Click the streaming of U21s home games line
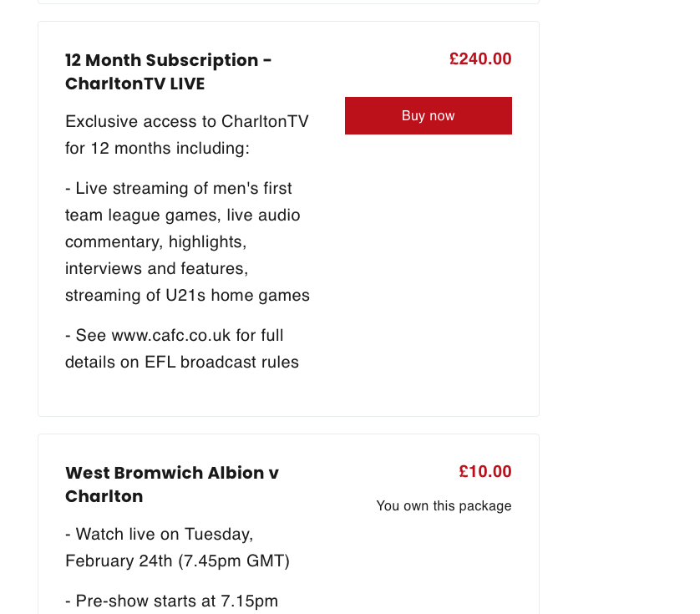Screen dimensions: 700x614 pos(187,296)
